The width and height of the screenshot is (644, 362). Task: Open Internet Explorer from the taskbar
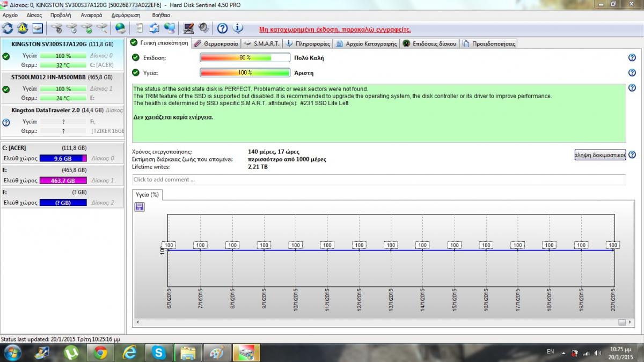click(x=129, y=352)
